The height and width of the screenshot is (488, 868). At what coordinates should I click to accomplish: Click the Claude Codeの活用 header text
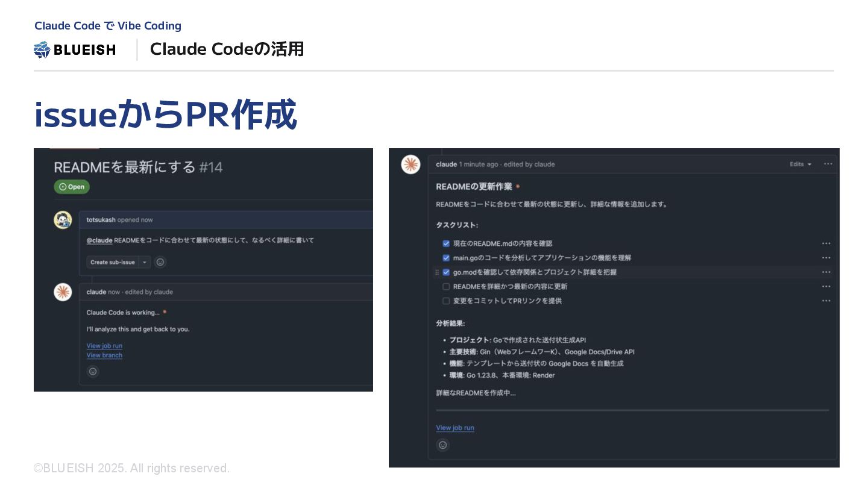coord(227,49)
